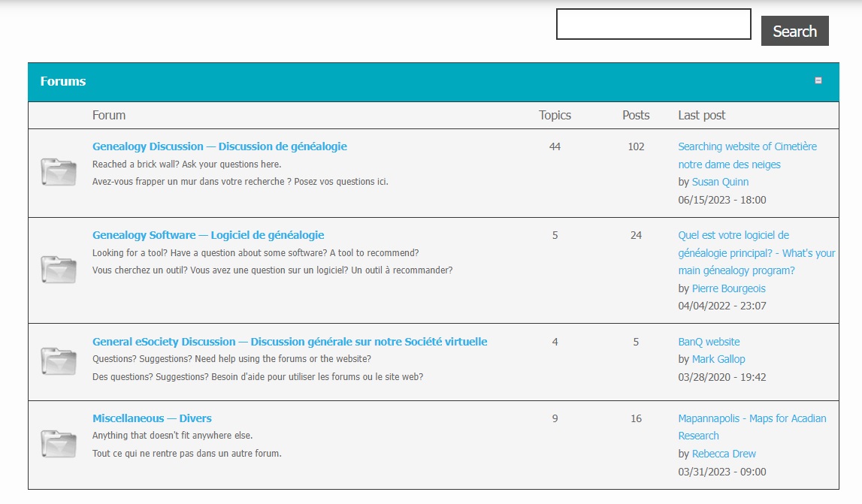Click the Miscellaneous forum folder icon

point(58,444)
